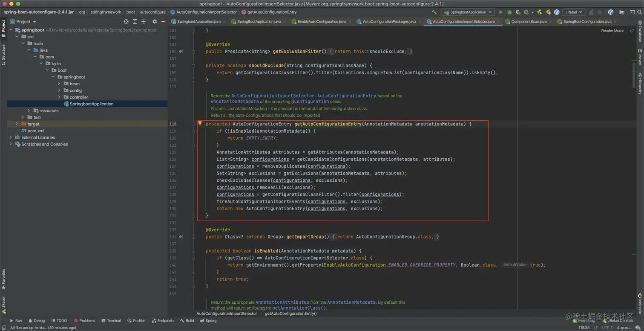Image resolution: width=644 pixels, height=331 pixels.
Task: Open the Terminal tool window tab
Action: pos(111,321)
